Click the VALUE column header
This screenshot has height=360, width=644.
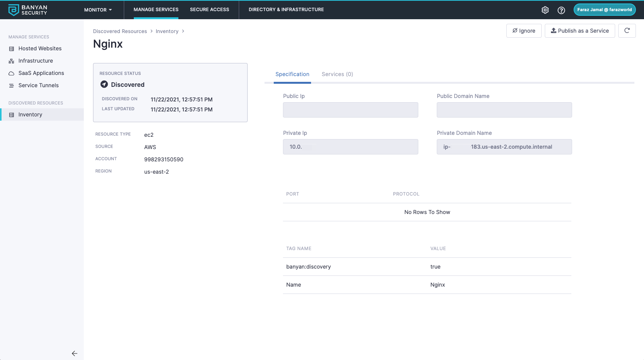pos(438,249)
